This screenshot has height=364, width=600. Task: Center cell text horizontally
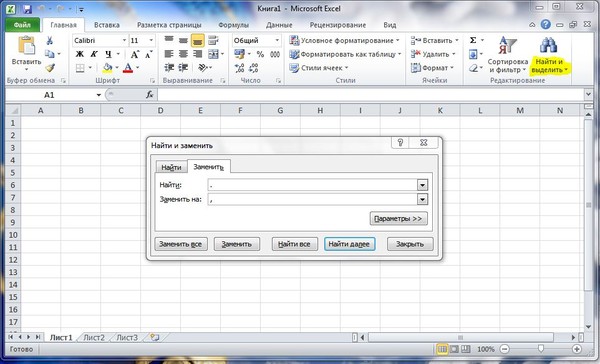point(183,54)
